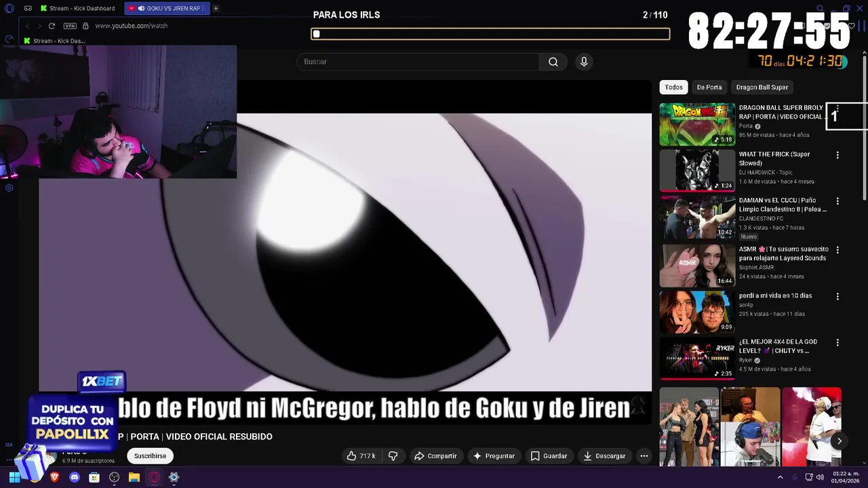This screenshot has height=488, width=868.
Task: Focus the www.youtube.com/watch address field
Action: [131, 26]
